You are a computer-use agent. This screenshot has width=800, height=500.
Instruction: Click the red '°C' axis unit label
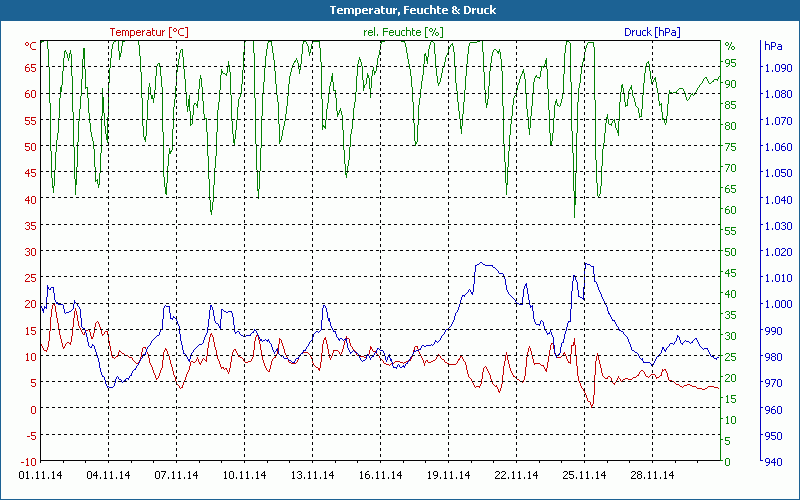tap(30, 46)
